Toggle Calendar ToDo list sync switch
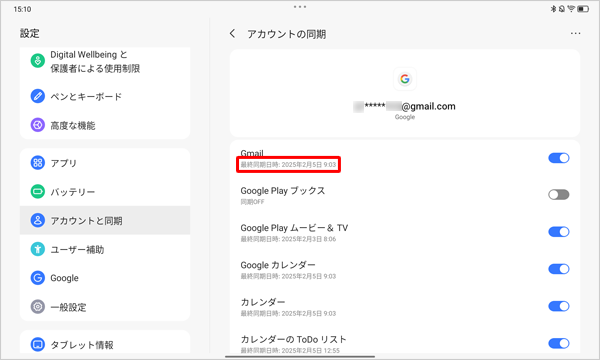 coord(559,343)
